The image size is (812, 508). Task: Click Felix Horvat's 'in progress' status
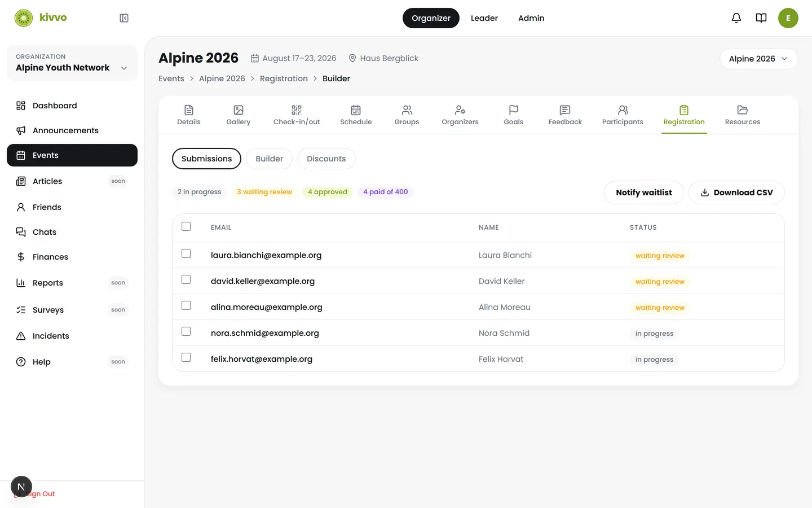tap(654, 360)
